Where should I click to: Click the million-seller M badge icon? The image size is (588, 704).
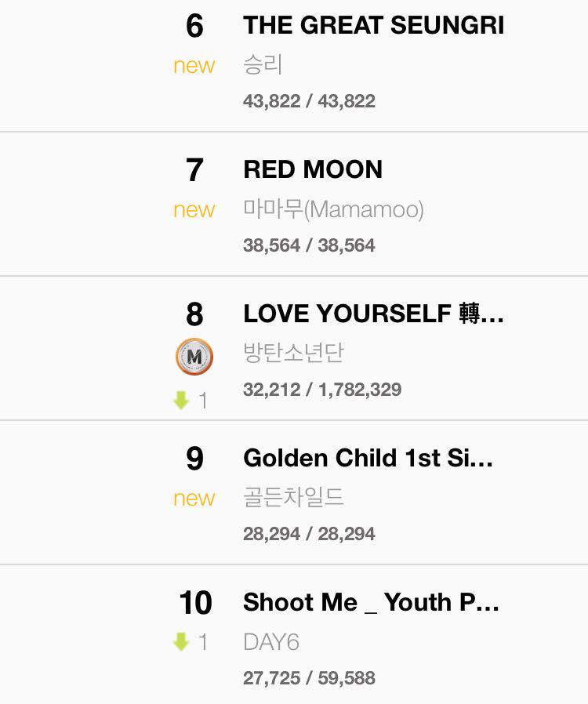pyautogui.click(x=194, y=357)
